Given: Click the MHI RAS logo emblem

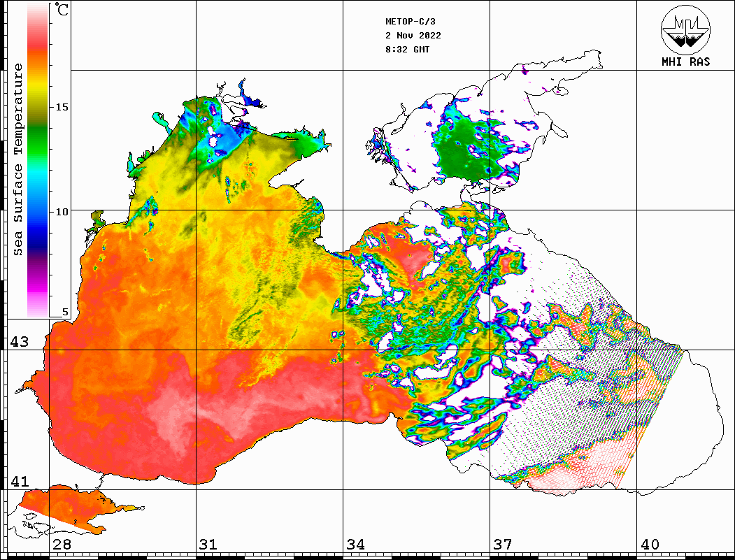Looking at the screenshot, I should click(x=685, y=31).
